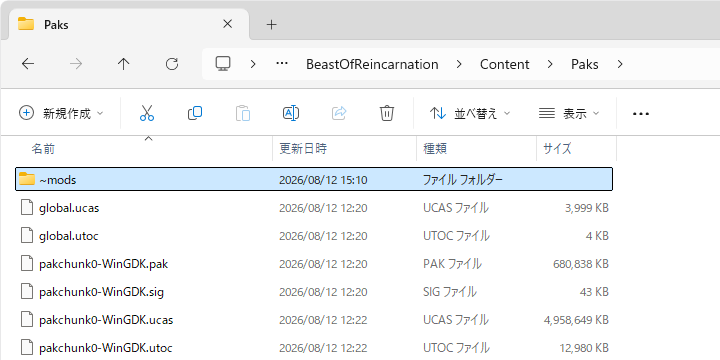Add a new tab with plus button
Image resolution: width=720 pixels, height=360 pixels.
pyautogui.click(x=272, y=24)
